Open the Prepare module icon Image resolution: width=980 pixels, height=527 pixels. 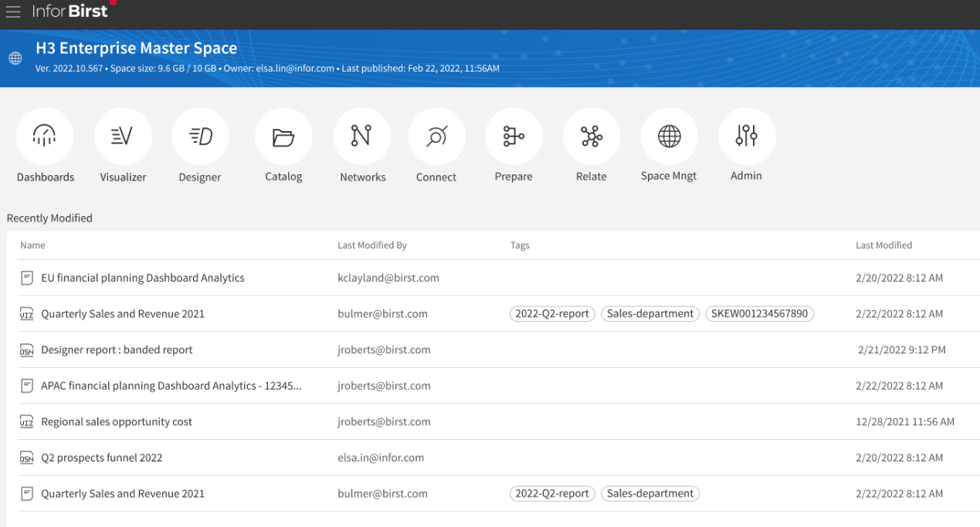(x=514, y=137)
